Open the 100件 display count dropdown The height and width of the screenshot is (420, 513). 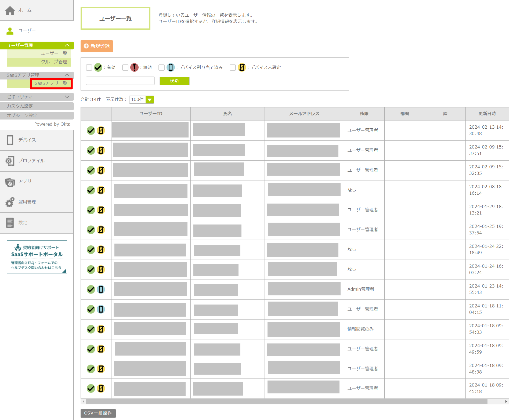tap(141, 100)
